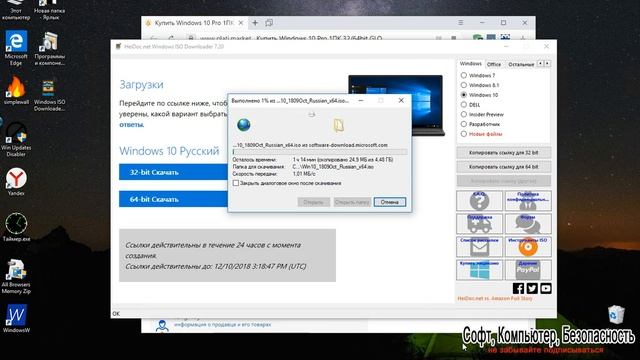Close the download progress dialog

(x=401, y=100)
